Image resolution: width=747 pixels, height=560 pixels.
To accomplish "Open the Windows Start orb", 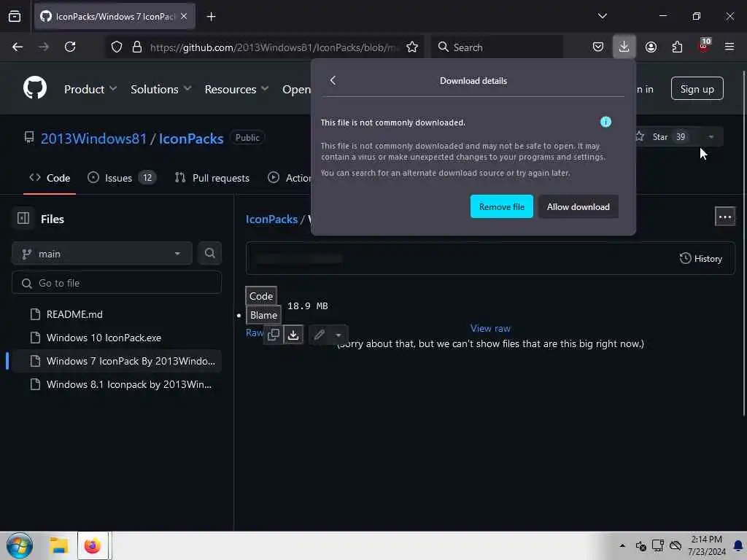I will [x=20, y=545].
